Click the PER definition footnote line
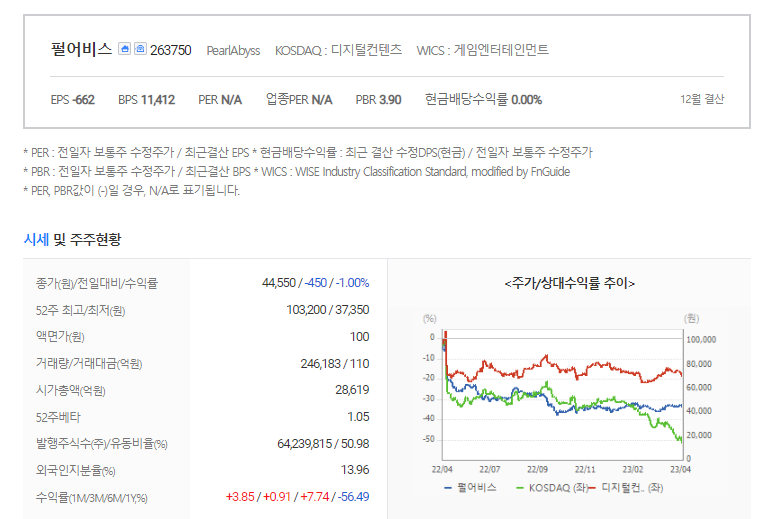The image size is (762, 519). click(x=308, y=153)
